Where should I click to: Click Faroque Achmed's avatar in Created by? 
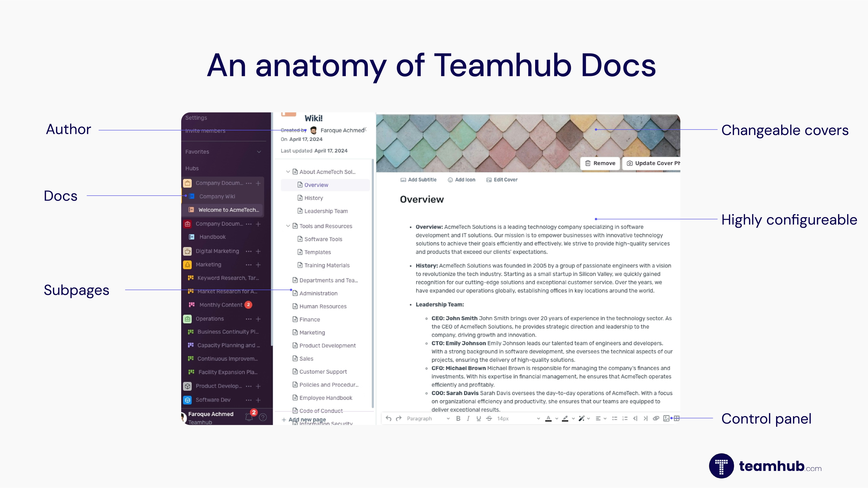313,130
